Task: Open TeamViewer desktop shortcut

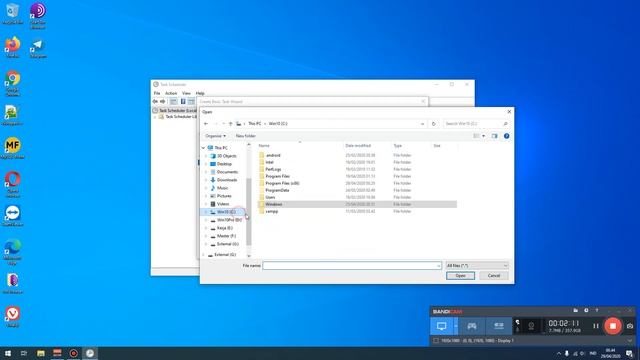Action: (x=13, y=216)
